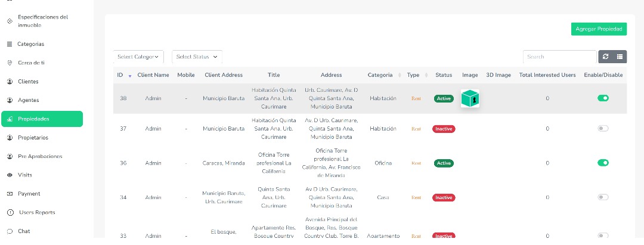Click the Search input field
This screenshot has width=644, height=245.
point(559,57)
